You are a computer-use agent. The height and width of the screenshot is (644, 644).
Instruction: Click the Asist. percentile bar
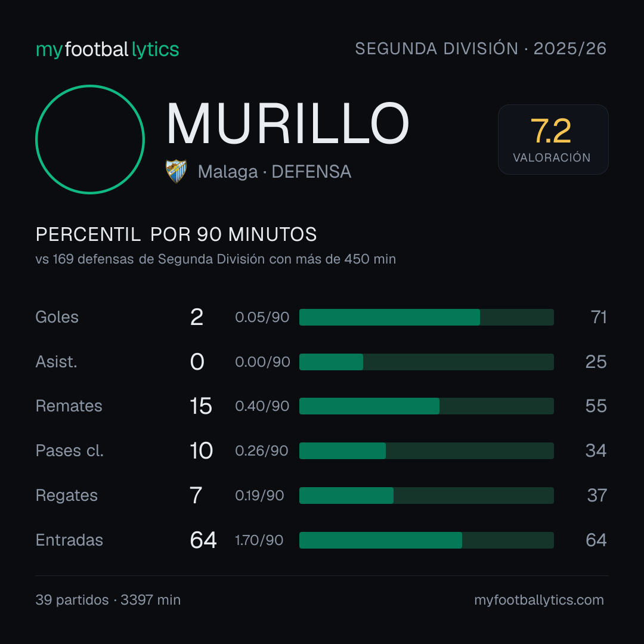point(426,362)
